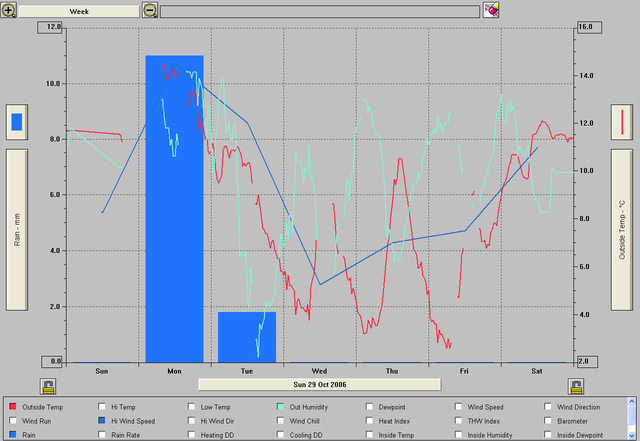Click the right padlock icon
The image size is (640, 441).
click(x=576, y=386)
